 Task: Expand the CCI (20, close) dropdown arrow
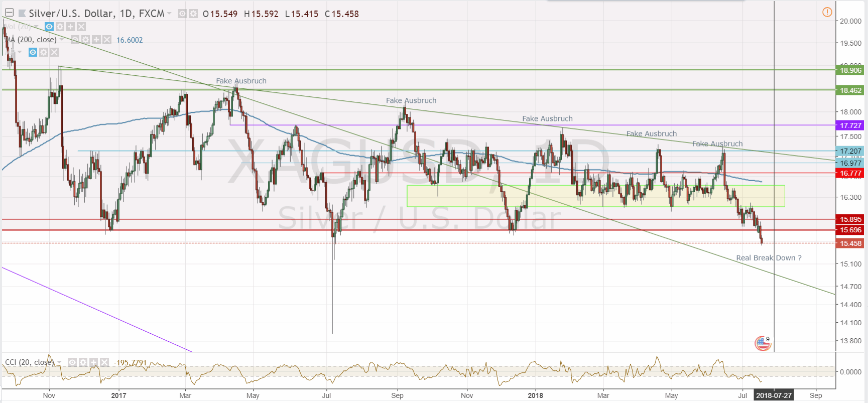(59, 362)
